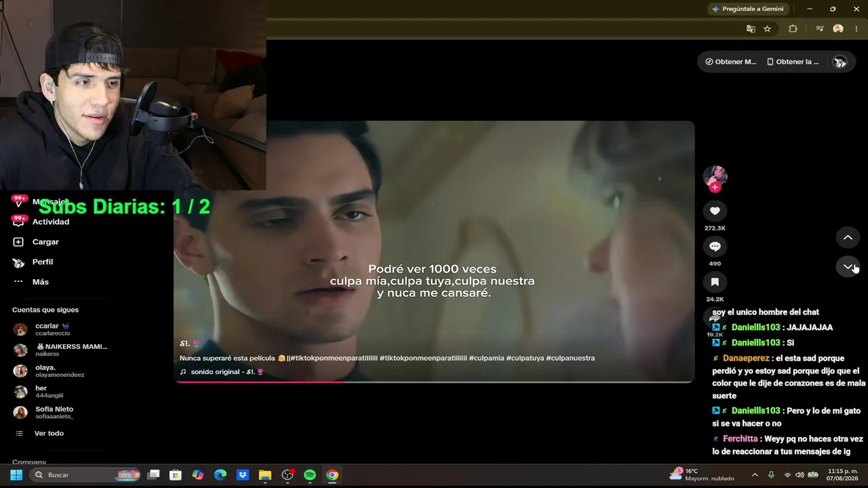The height and width of the screenshot is (488, 868).
Task: Open the weather widget showing 16°C
Action: click(702, 474)
